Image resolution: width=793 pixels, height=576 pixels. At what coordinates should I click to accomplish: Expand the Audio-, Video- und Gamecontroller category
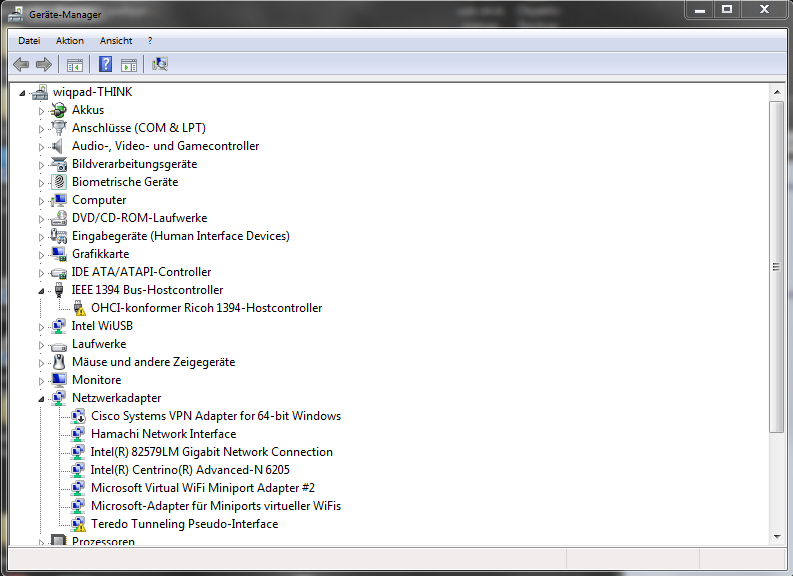pyautogui.click(x=41, y=147)
